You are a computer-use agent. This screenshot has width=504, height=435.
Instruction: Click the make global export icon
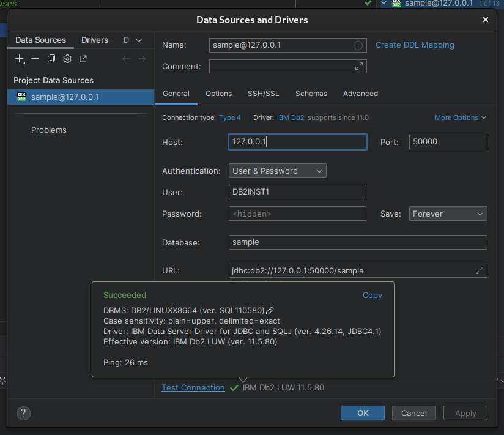pyautogui.click(x=83, y=59)
